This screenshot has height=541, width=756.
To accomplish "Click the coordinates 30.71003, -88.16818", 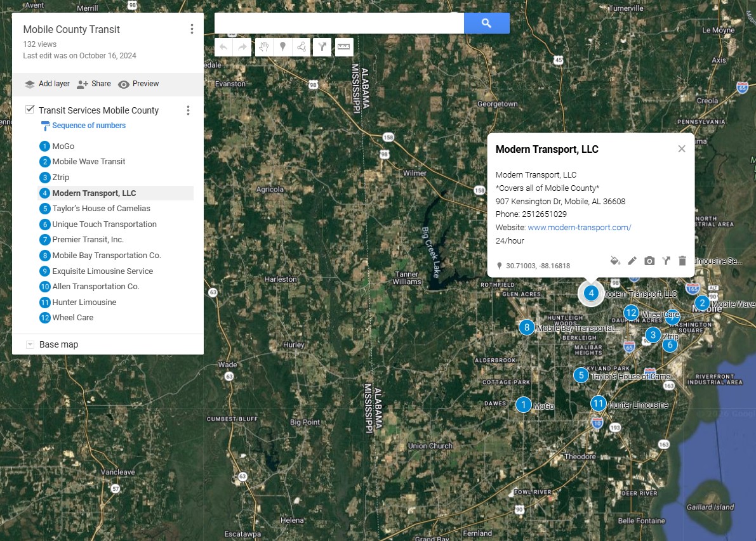I will click(x=538, y=266).
